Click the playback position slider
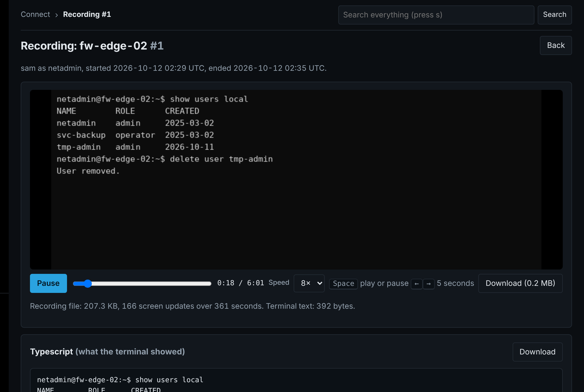 [142, 284]
